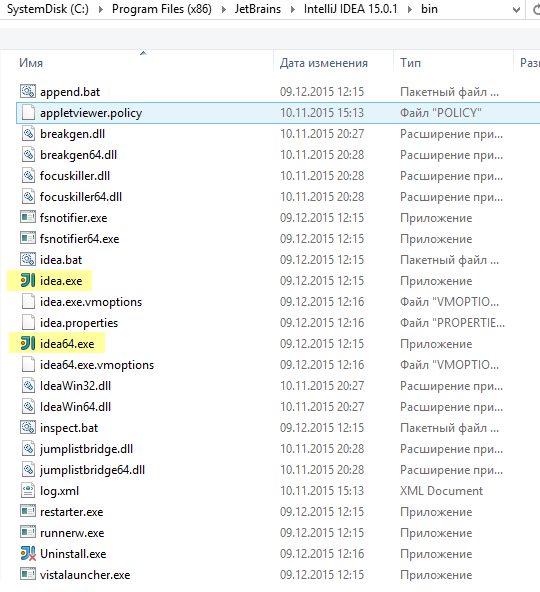
Task: Select the file name Uninstall.exe
Action: coord(73,554)
